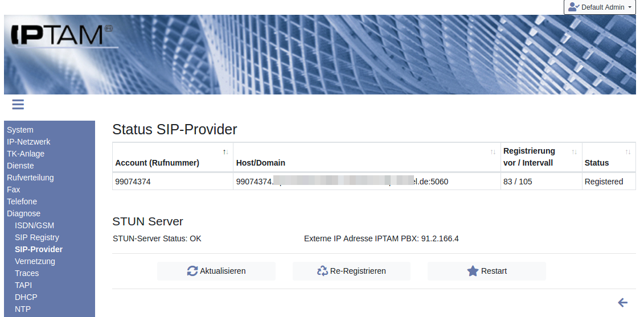Sort table by Host/Domain column arrows
Screen dimensions: 644x317
tap(493, 152)
